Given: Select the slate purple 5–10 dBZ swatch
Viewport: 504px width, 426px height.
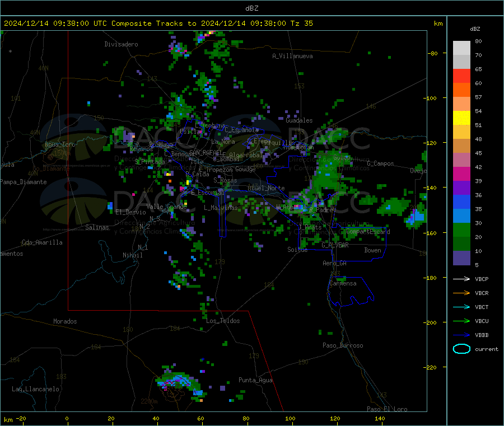Looking at the screenshot, I should point(461,258).
